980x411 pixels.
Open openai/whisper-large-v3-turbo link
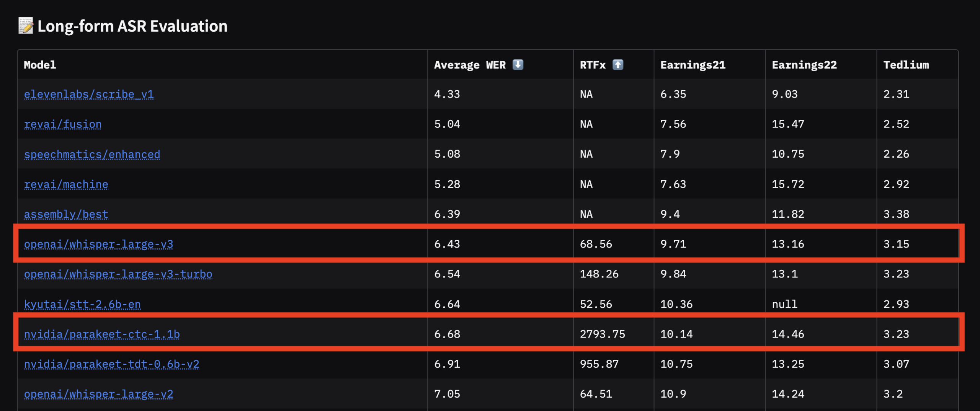pyautogui.click(x=118, y=274)
